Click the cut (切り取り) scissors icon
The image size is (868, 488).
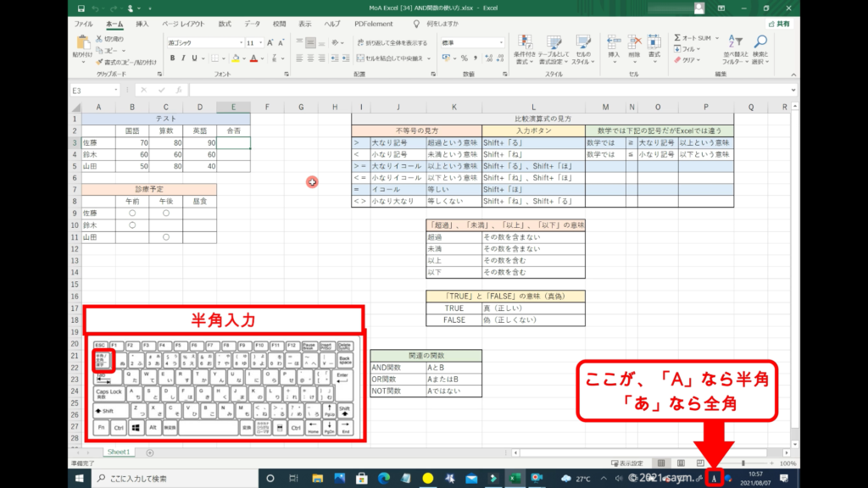[100, 39]
